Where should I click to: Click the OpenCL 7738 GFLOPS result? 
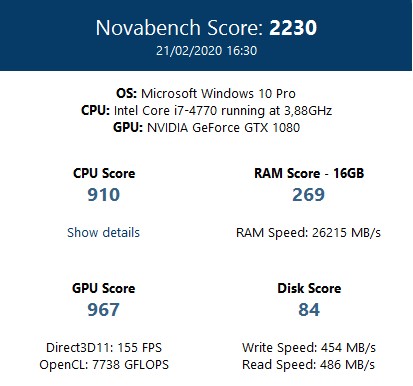click(104, 364)
